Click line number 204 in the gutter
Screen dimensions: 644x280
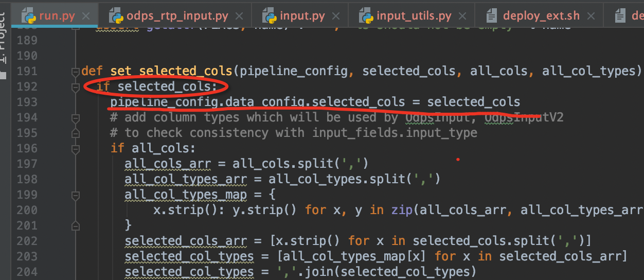coord(27,272)
